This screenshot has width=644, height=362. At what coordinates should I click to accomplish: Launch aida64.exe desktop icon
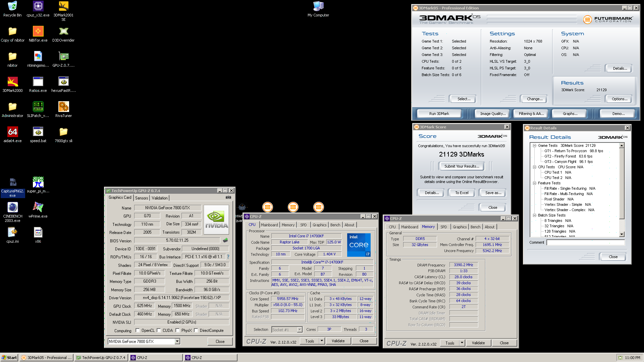12,135
